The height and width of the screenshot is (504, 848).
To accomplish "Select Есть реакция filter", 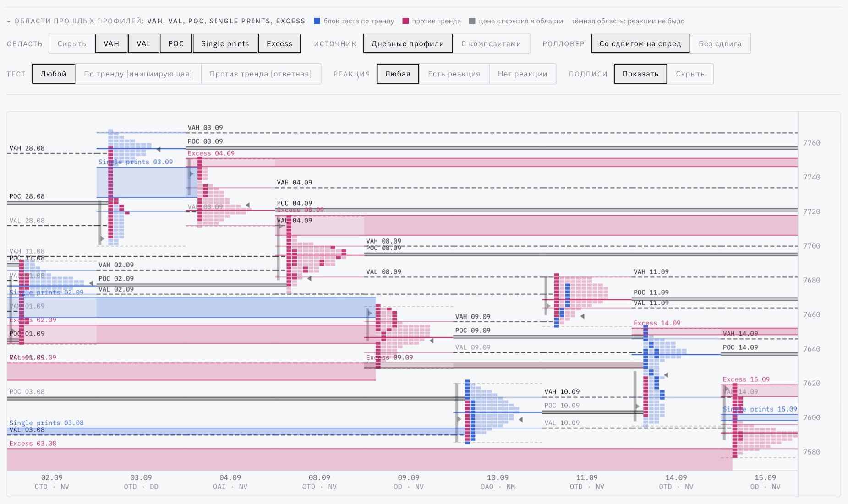I will click(454, 74).
